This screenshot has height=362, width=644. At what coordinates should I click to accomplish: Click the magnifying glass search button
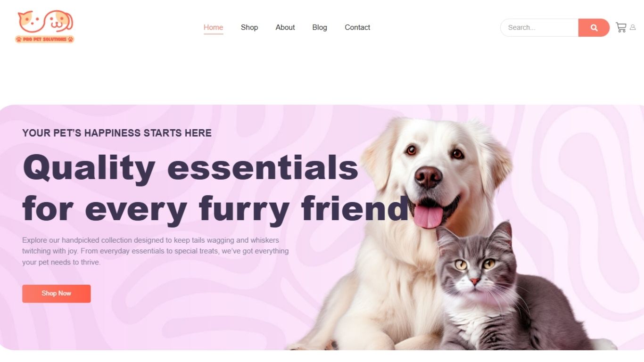[594, 27]
